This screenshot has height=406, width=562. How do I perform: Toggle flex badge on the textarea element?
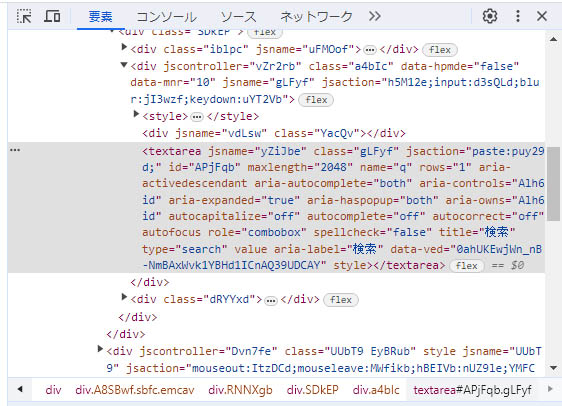pyautogui.click(x=467, y=266)
